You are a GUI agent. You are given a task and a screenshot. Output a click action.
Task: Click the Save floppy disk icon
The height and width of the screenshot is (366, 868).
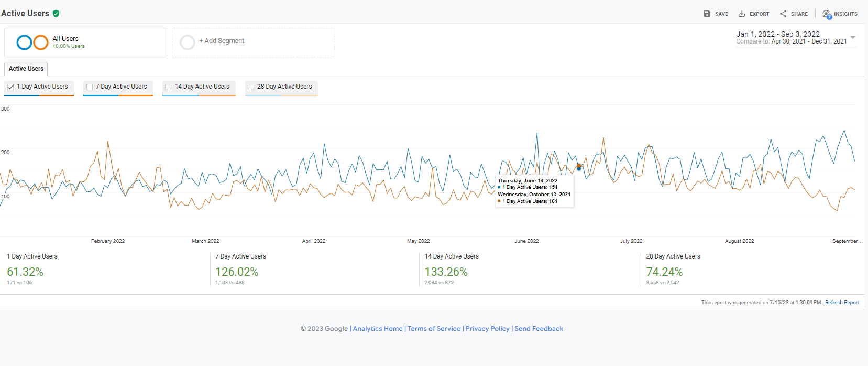(x=707, y=14)
